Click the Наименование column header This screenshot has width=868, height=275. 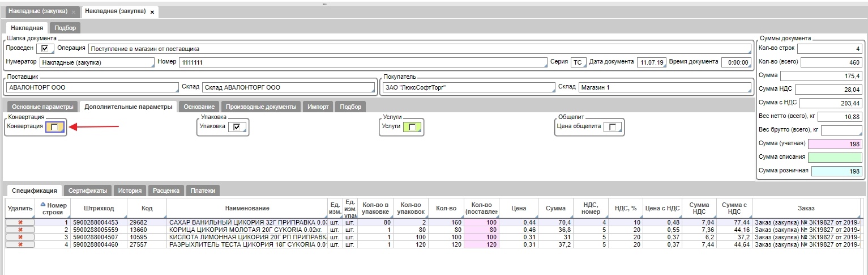tap(247, 208)
